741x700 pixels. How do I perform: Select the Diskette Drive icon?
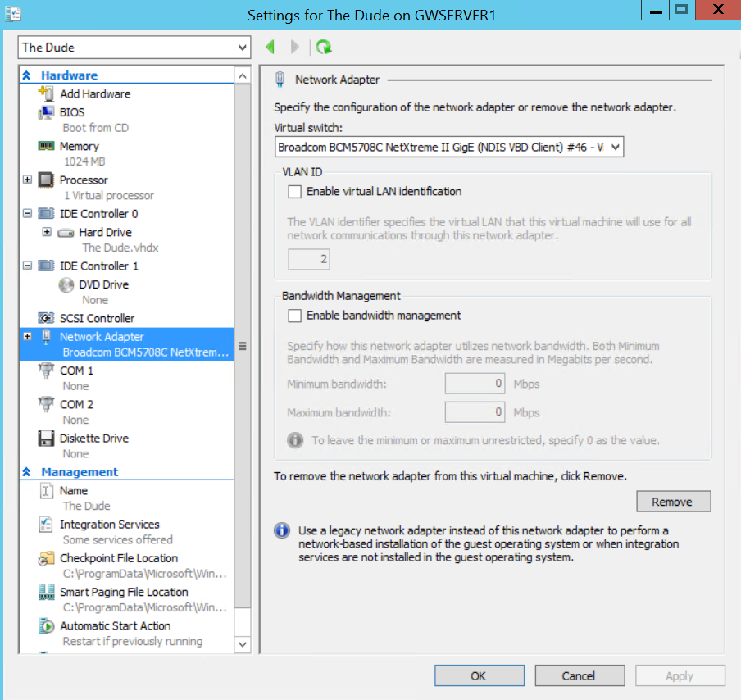pyautogui.click(x=45, y=438)
